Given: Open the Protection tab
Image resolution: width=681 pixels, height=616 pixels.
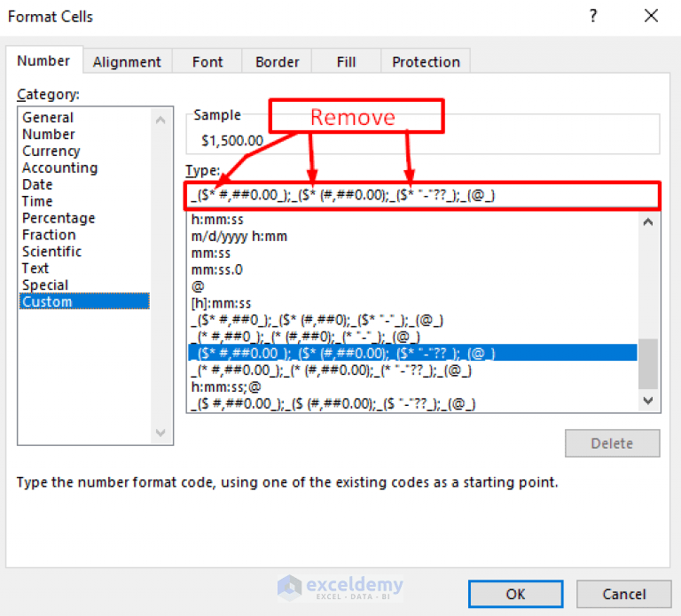Looking at the screenshot, I should (x=426, y=62).
